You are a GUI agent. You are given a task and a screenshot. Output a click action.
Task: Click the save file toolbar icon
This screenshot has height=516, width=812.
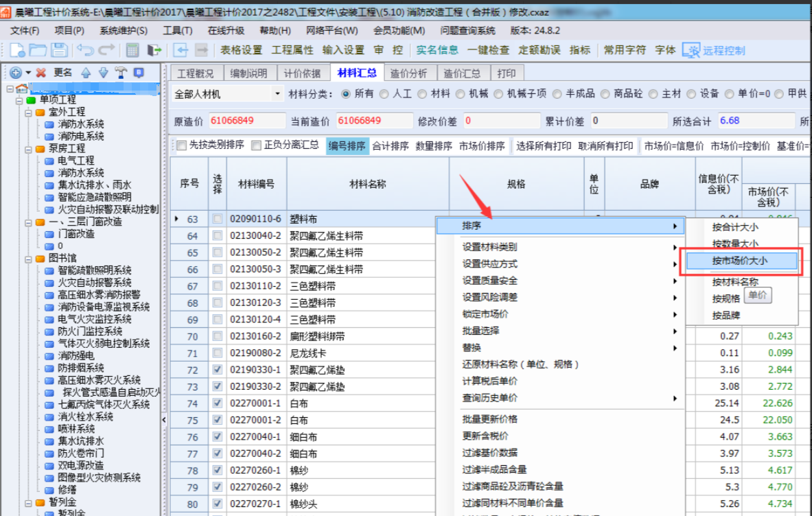[59, 50]
